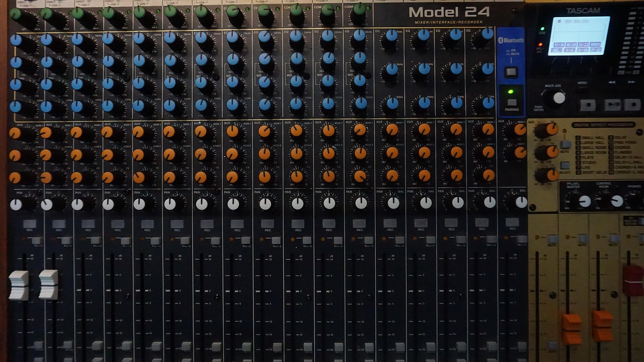Toggle the digital effect MUTE button
The height and width of the screenshot is (362, 644).
coord(565,144)
